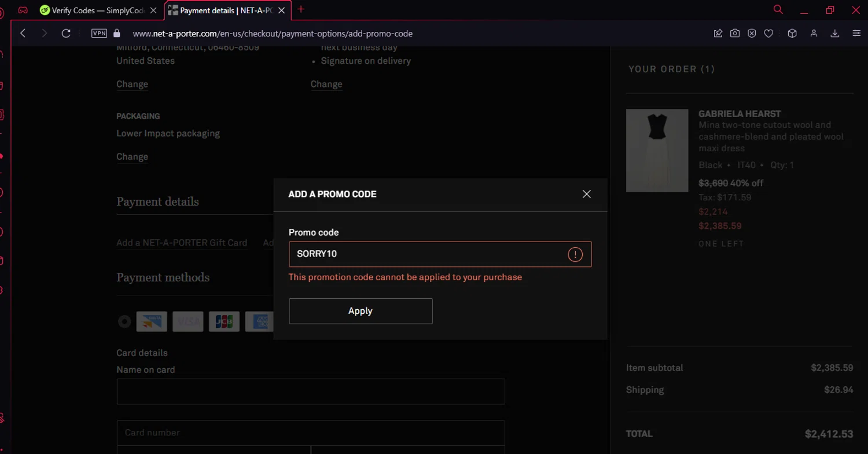Close the Verify Codes tab

click(153, 10)
